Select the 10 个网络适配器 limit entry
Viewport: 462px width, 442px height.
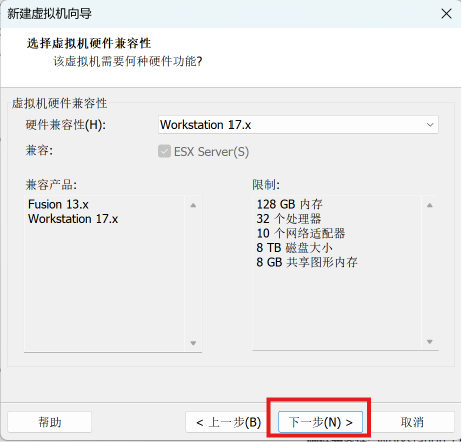pyautogui.click(x=301, y=233)
